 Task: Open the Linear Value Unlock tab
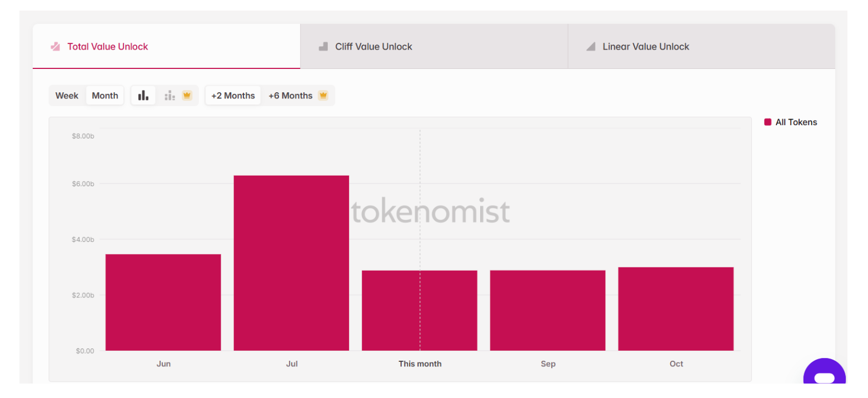[646, 47]
